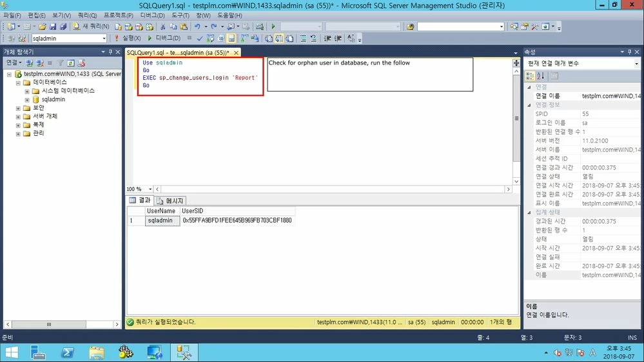Refresh the Object Explorer tree icon

coord(71,62)
